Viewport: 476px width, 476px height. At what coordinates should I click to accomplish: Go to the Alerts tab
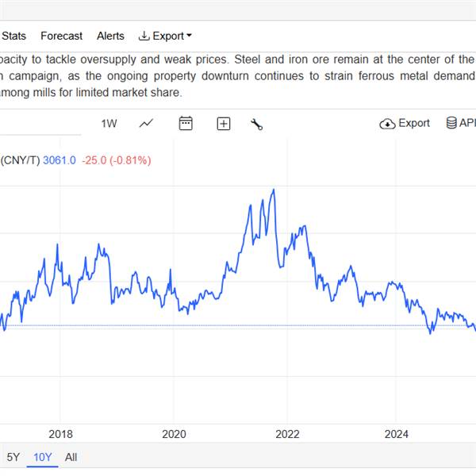point(110,36)
